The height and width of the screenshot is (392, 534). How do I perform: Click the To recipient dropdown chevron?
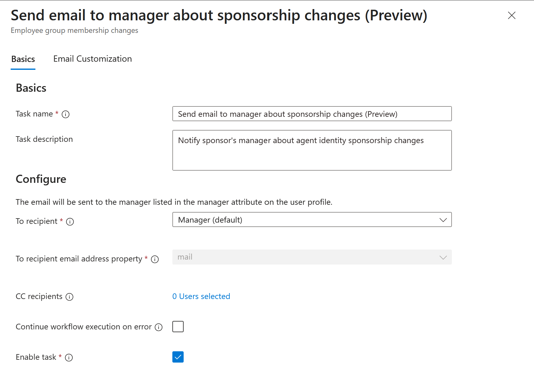point(443,219)
